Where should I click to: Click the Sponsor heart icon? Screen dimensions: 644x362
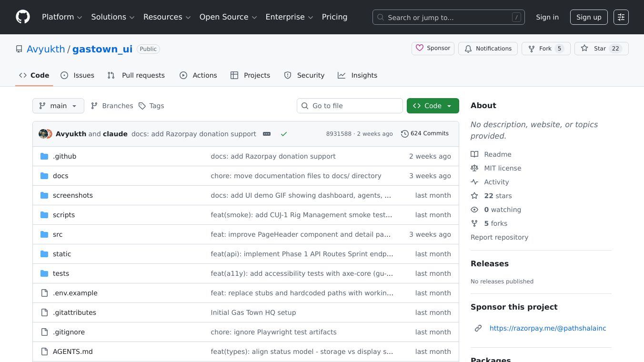click(420, 48)
